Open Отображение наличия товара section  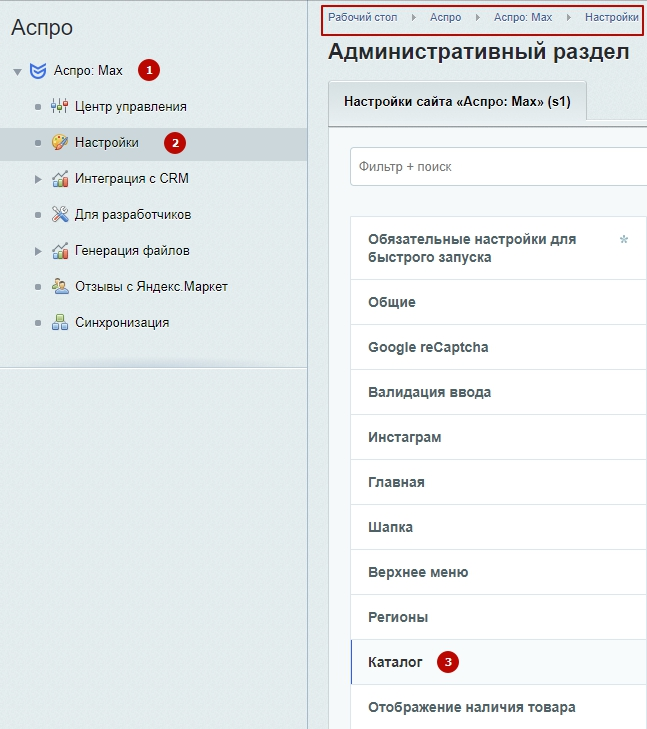[x=499, y=707]
